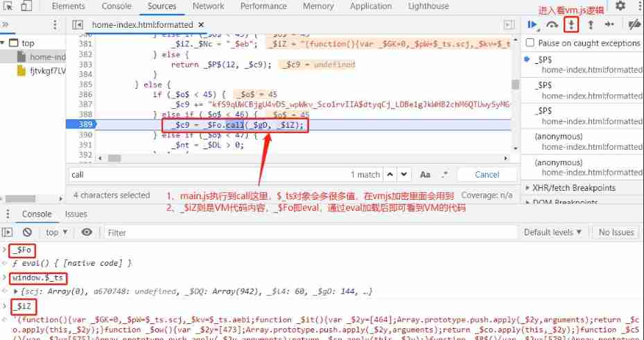Open console drawer three-dot menu
The width and height of the screenshot is (644, 340).
pyautogui.click(x=8, y=214)
